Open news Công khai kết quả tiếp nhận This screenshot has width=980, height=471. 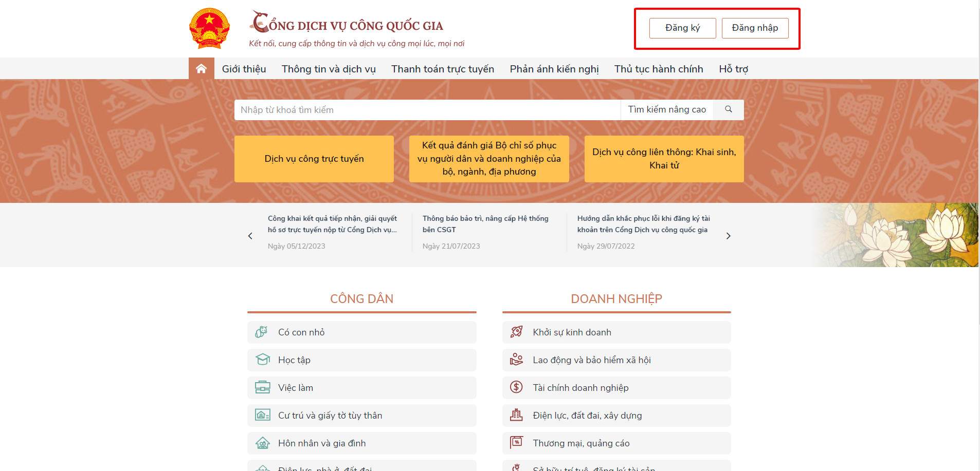point(332,224)
